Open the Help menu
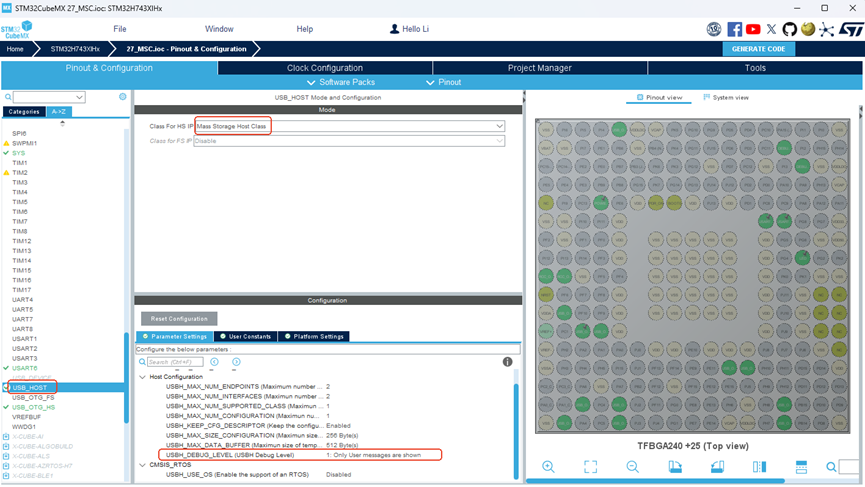The height and width of the screenshot is (487, 865). [305, 29]
